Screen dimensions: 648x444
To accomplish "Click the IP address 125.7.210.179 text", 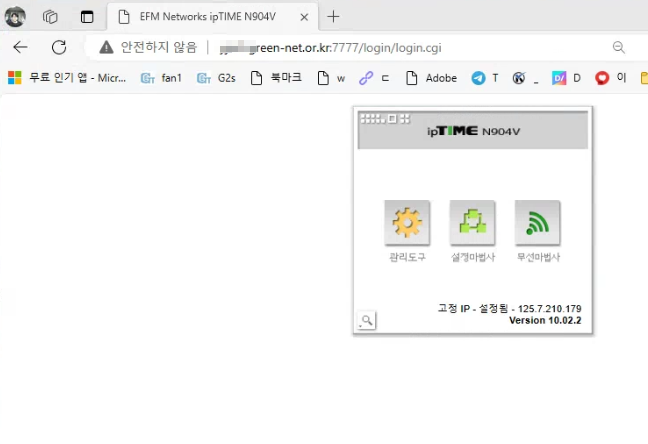I will coord(549,309).
